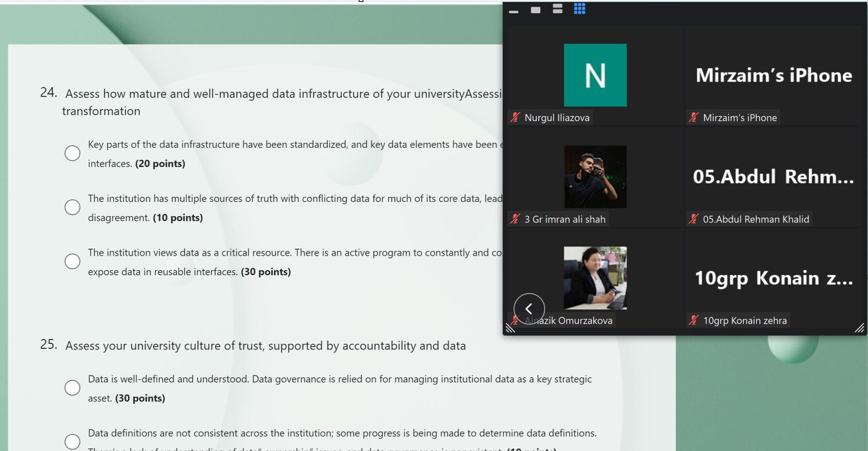The width and height of the screenshot is (868, 451).
Task: Switch the video panel to the minimized bar view
Action: [x=514, y=11]
